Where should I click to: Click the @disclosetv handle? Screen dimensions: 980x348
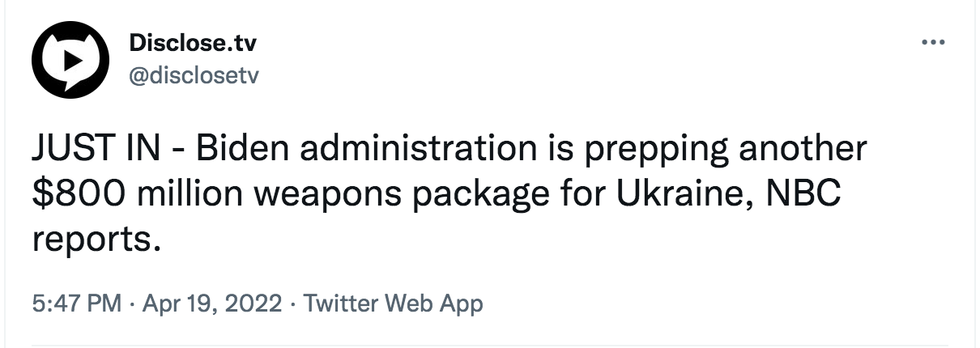[x=194, y=75]
